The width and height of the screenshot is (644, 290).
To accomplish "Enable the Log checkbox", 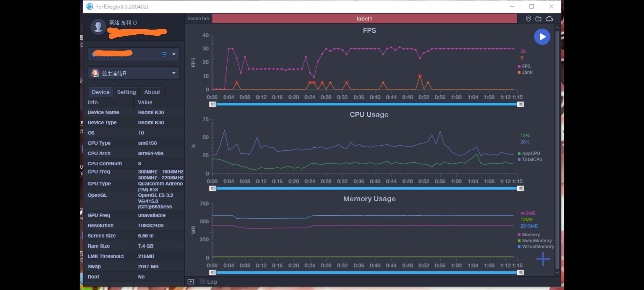I will (x=203, y=281).
